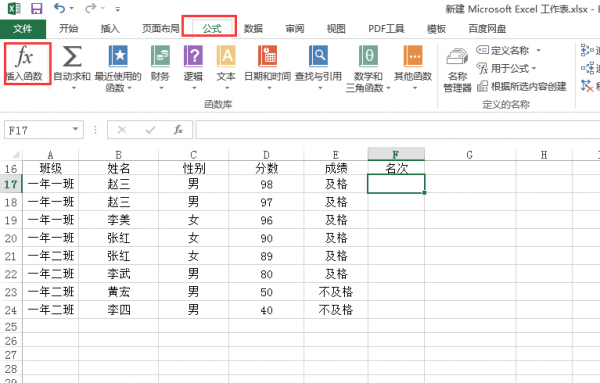
Task: Click 不及格 cell in row 24
Action: [x=336, y=310]
